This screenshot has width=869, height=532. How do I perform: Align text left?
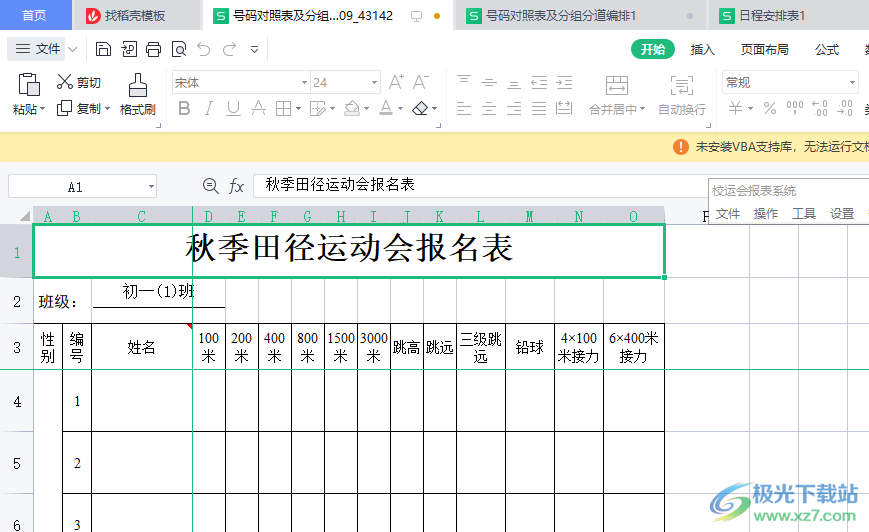click(464, 108)
